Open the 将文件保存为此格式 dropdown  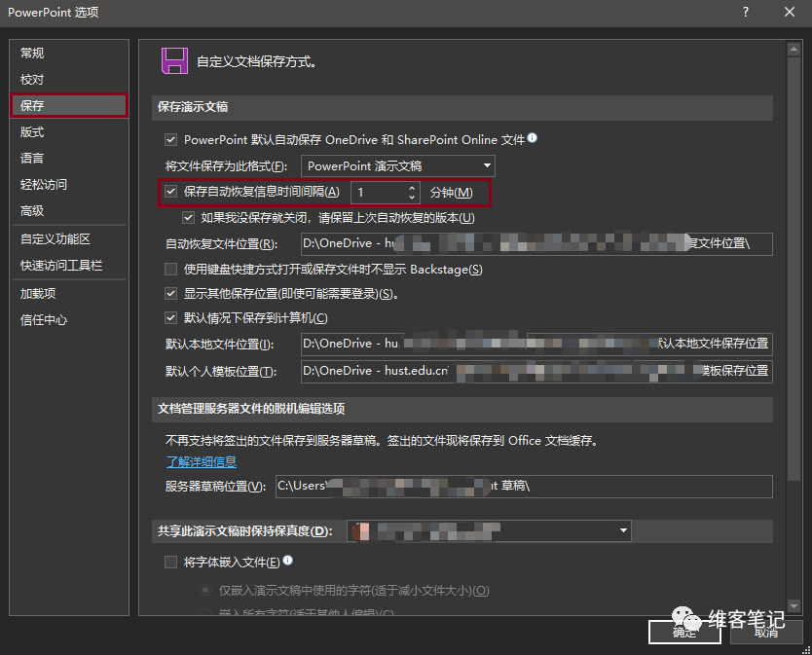(397, 165)
